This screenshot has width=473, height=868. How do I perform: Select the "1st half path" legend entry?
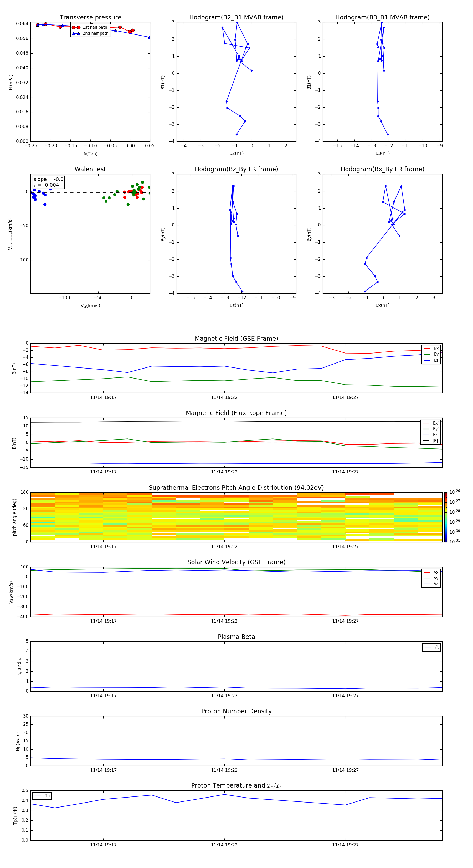click(x=90, y=27)
